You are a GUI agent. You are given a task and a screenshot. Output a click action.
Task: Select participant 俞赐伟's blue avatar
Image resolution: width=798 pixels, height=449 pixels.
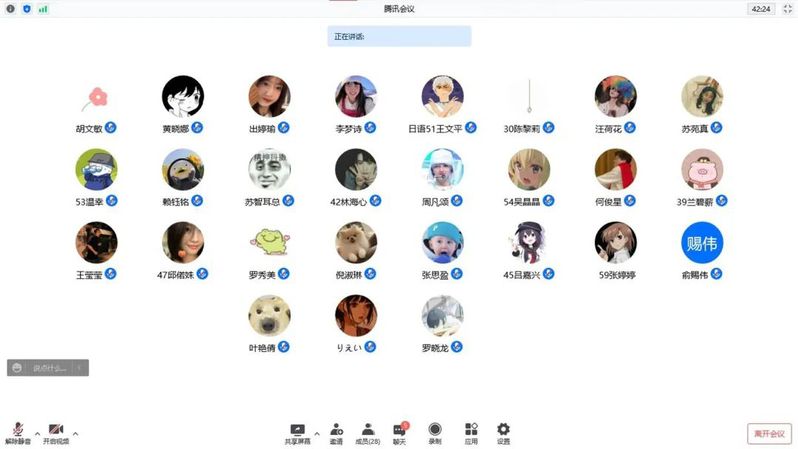coord(702,243)
